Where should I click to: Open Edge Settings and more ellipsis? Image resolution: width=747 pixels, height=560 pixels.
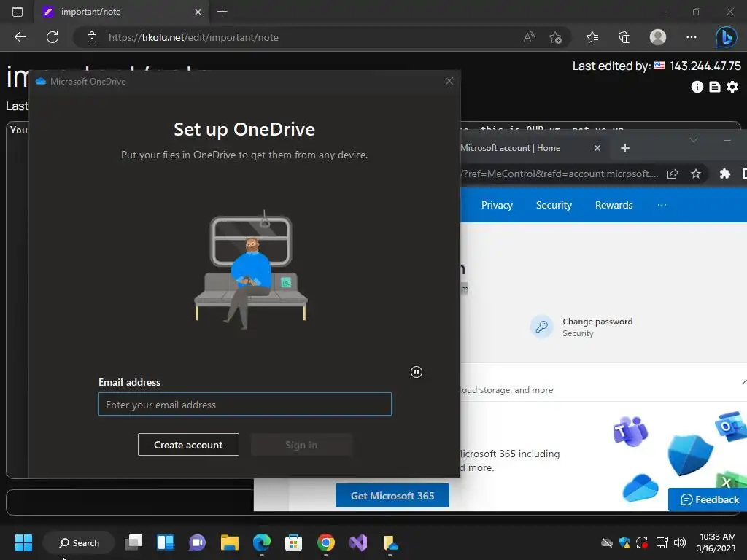pos(692,37)
